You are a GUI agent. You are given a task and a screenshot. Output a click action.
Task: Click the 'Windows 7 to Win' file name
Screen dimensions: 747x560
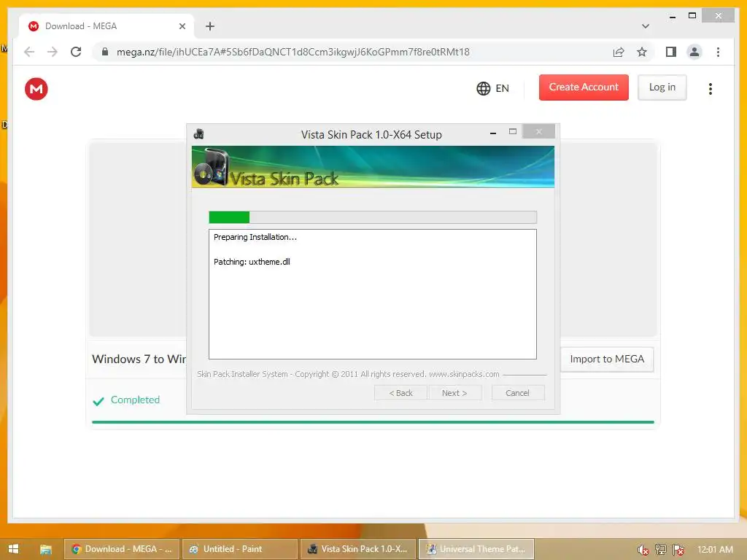click(139, 359)
